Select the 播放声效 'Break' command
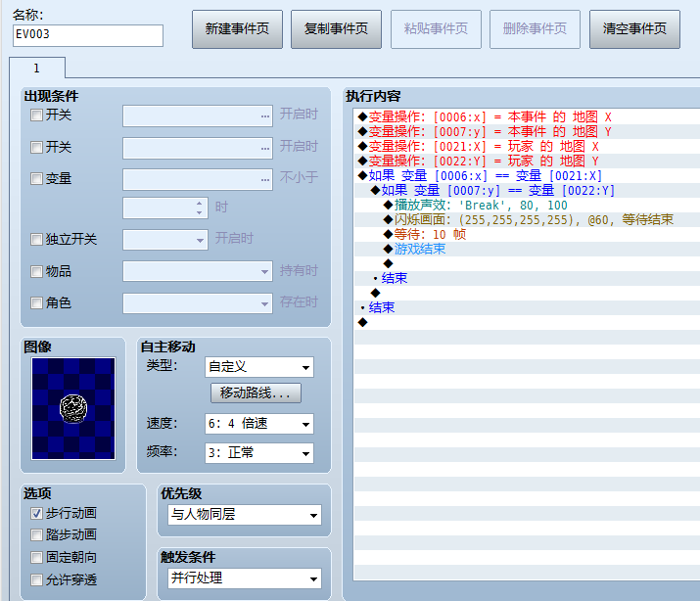This screenshot has width=700, height=601. point(527,206)
